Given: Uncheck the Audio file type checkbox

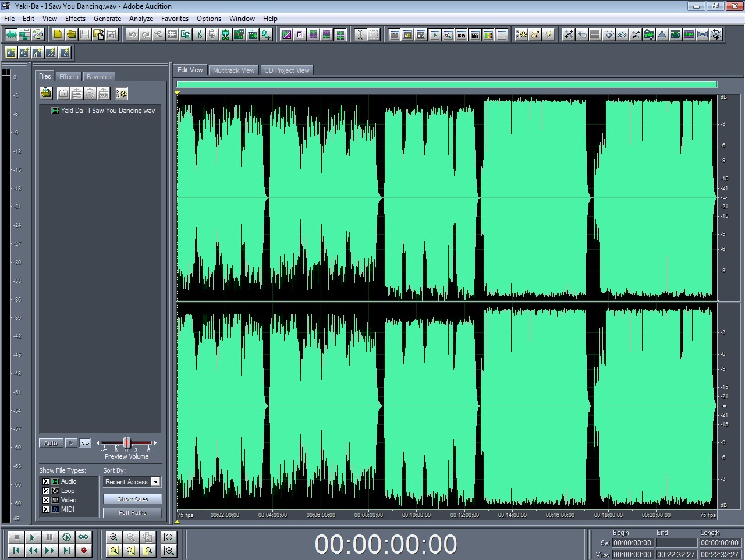Looking at the screenshot, I should tap(46, 481).
